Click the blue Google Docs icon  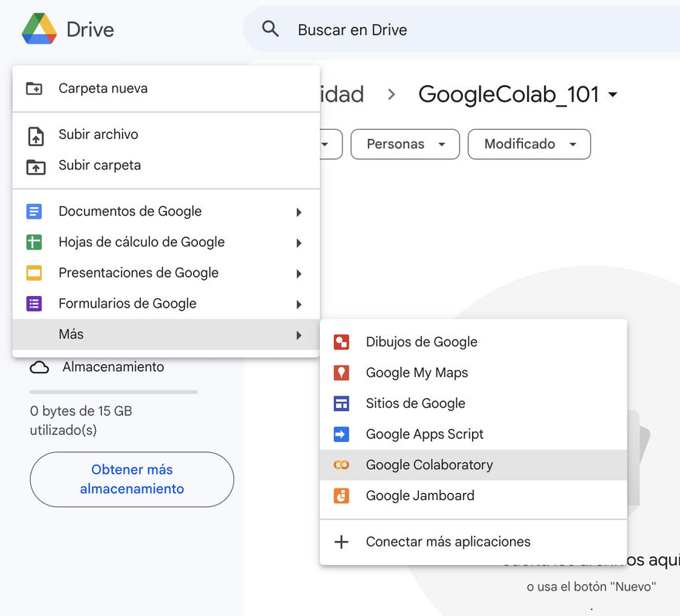[34, 212]
